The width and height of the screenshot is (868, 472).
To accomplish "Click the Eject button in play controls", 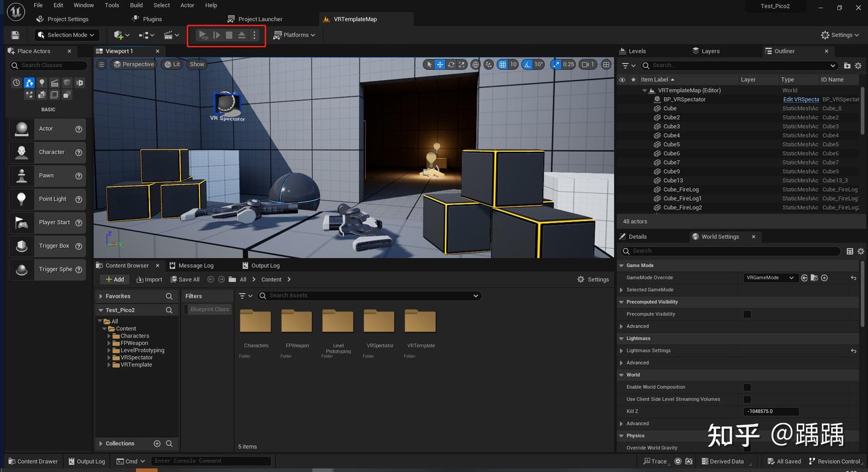I will coord(242,35).
